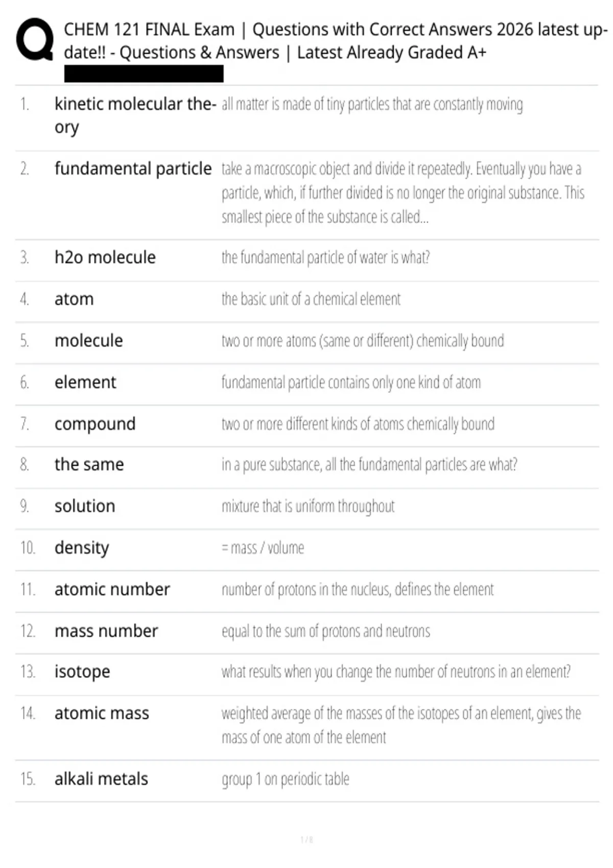
Task: Select the row 8 term 'the same'
Action: pyautogui.click(x=89, y=465)
